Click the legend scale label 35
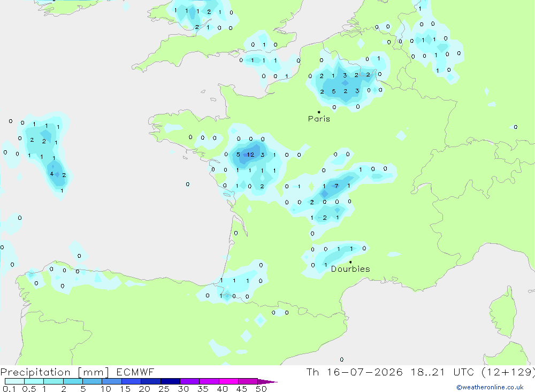 [203, 389]
